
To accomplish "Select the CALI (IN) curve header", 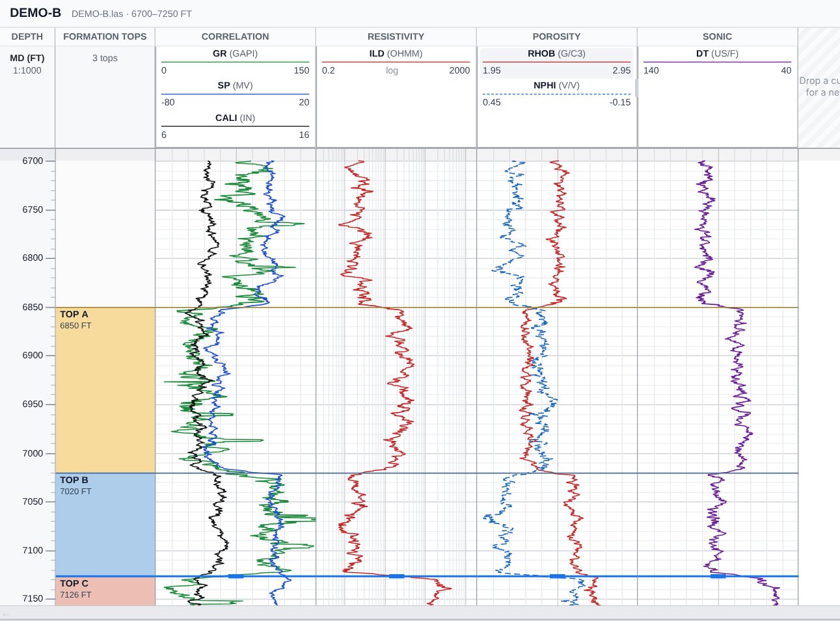I will click(235, 126).
